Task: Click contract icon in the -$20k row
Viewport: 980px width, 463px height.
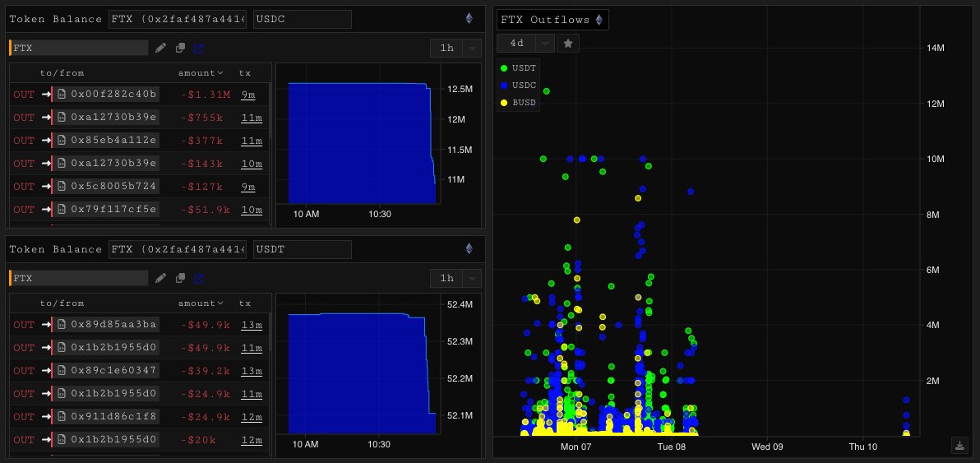Action: pos(61,439)
